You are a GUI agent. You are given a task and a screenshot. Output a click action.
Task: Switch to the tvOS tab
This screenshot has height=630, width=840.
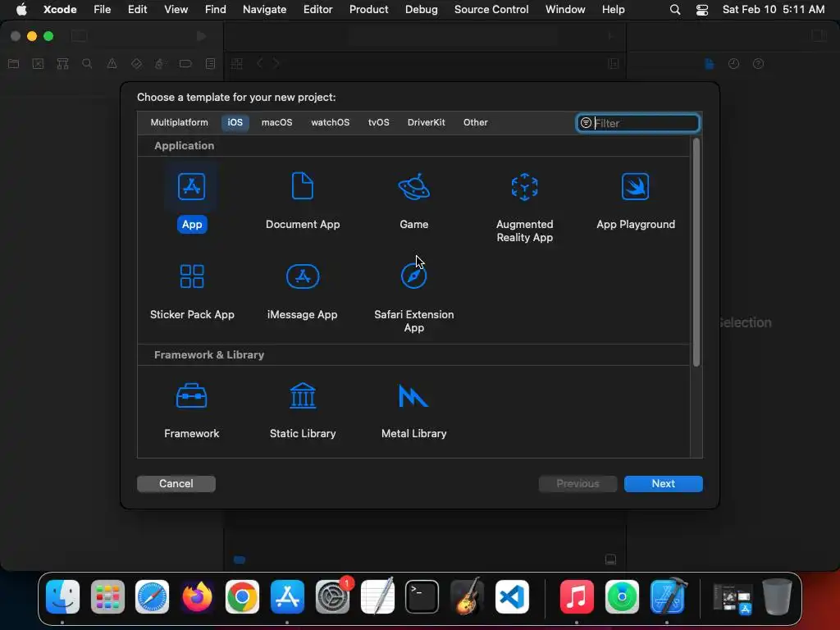pos(378,123)
